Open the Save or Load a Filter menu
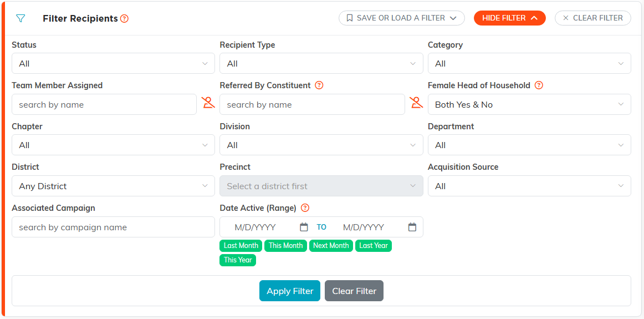 [x=402, y=18]
